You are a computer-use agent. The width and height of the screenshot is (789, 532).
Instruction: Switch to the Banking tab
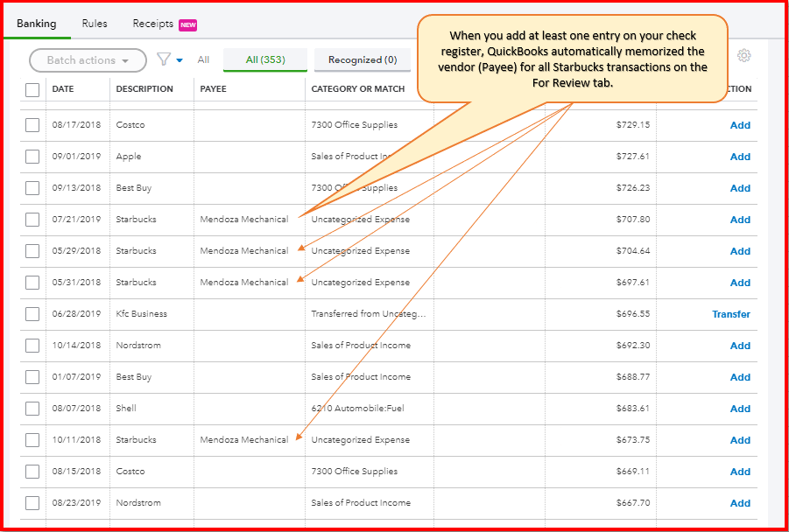(x=36, y=24)
